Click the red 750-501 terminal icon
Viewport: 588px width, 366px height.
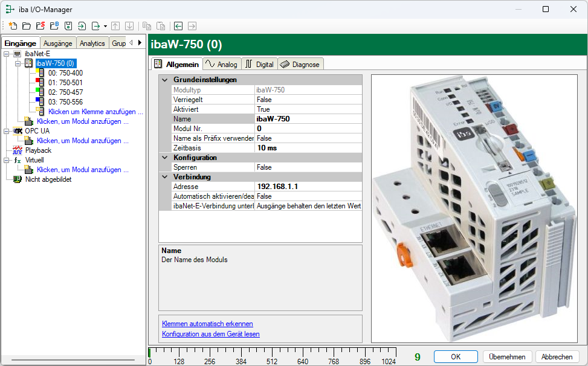point(40,82)
